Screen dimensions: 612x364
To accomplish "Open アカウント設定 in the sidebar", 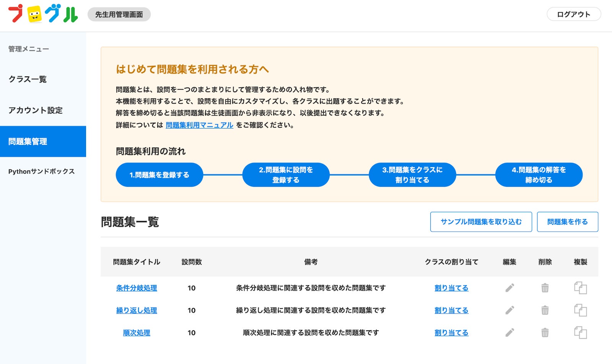I will coord(43,110).
